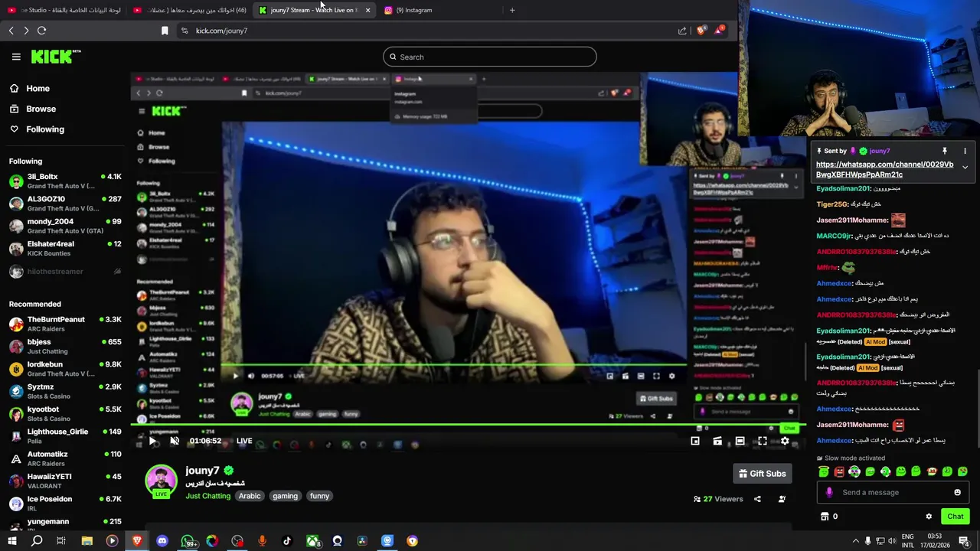The height and width of the screenshot is (551, 980).
Task: Open AL3GOZ10 followed channel
Action: [65, 204]
